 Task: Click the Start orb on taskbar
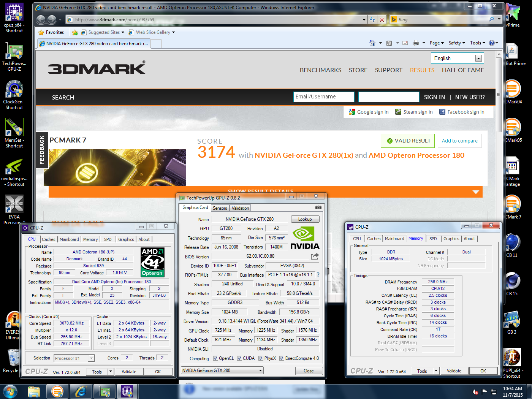pos(10,391)
